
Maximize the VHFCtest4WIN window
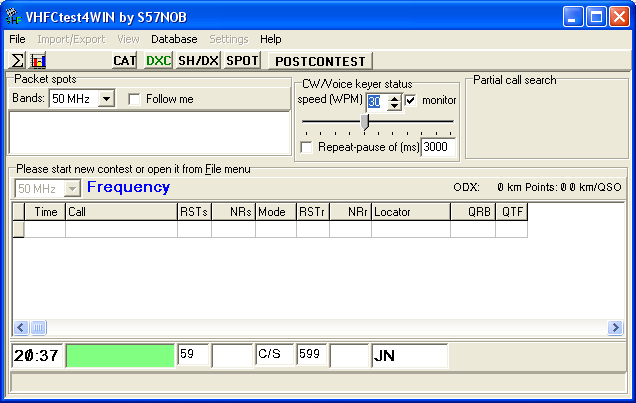pos(596,17)
